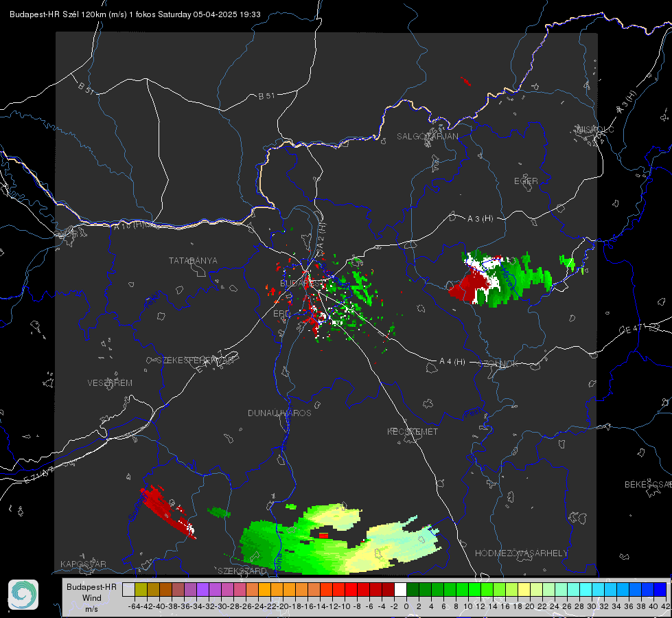Click the 'A 4 (H)' road label
672x618 pixels.
pyautogui.click(x=452, y=362)
